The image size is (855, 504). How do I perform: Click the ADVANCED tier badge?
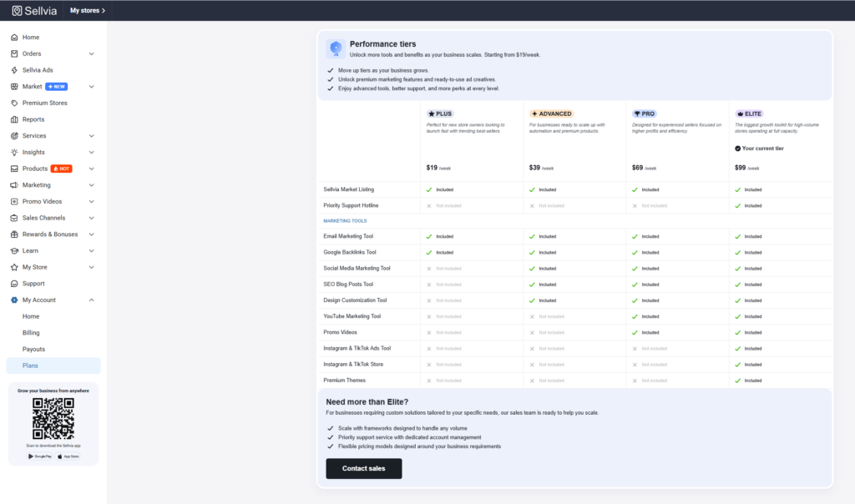click(x=551, y=113)
